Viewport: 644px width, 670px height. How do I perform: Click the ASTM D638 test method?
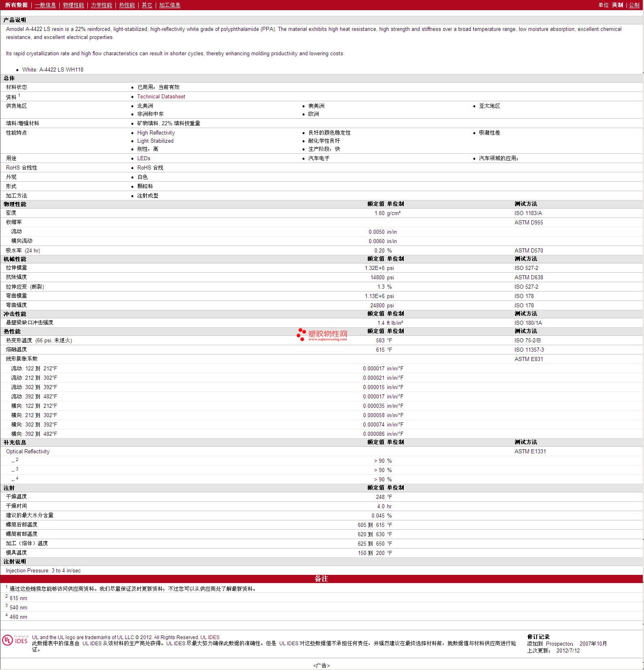click(x=529, y=277)
